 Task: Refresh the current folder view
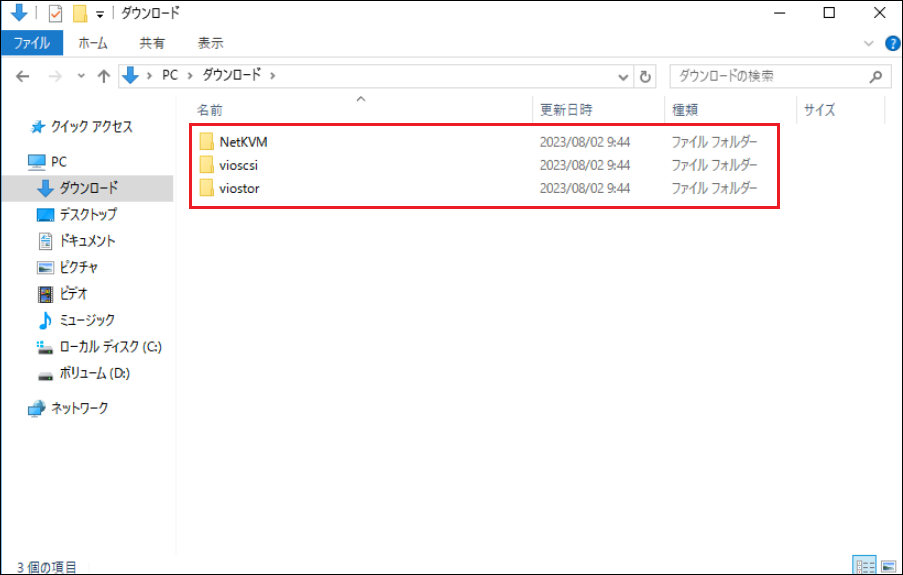[645, 77]
